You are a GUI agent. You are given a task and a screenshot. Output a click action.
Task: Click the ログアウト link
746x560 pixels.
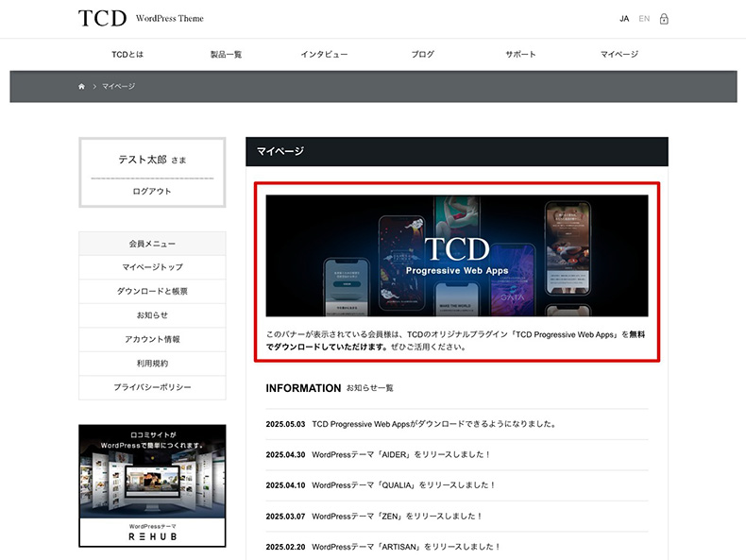point(152,192)
